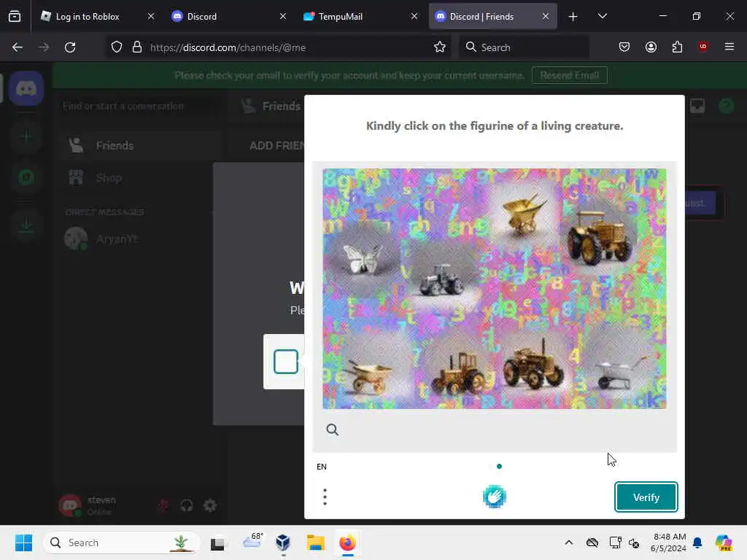Click the magnifier zoom icon below the image
This screenshot has height=560, width=747.
coord(332,429)
